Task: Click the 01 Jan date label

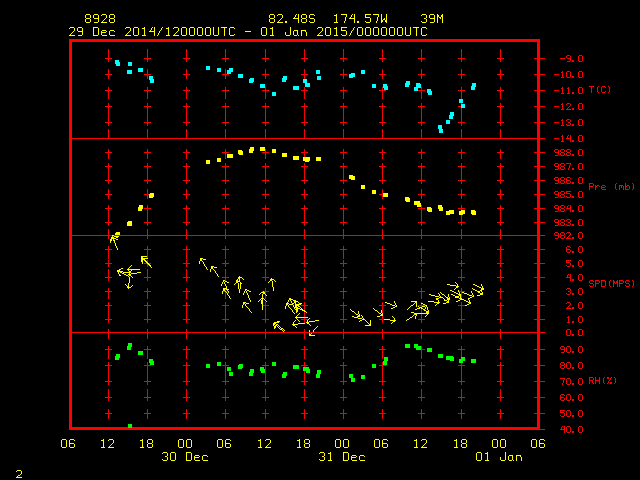Action: [497, 457]
